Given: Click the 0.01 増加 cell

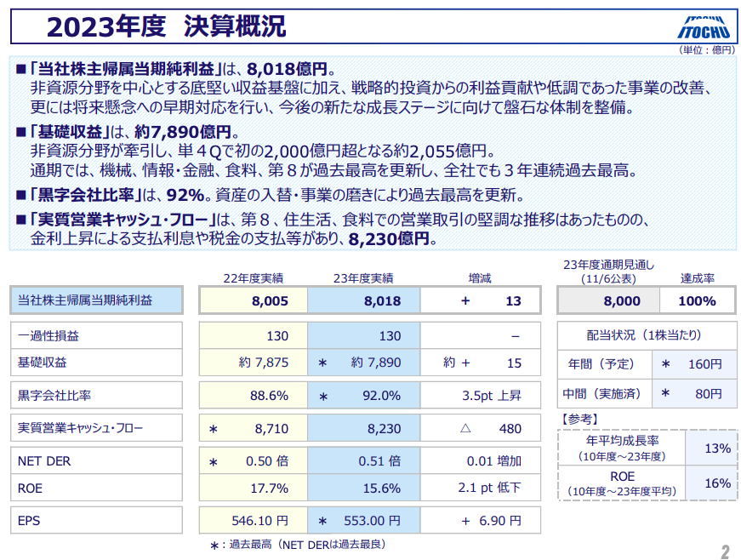Looking at the screenshot, I should pyautogui.click(x=480, y=460).
